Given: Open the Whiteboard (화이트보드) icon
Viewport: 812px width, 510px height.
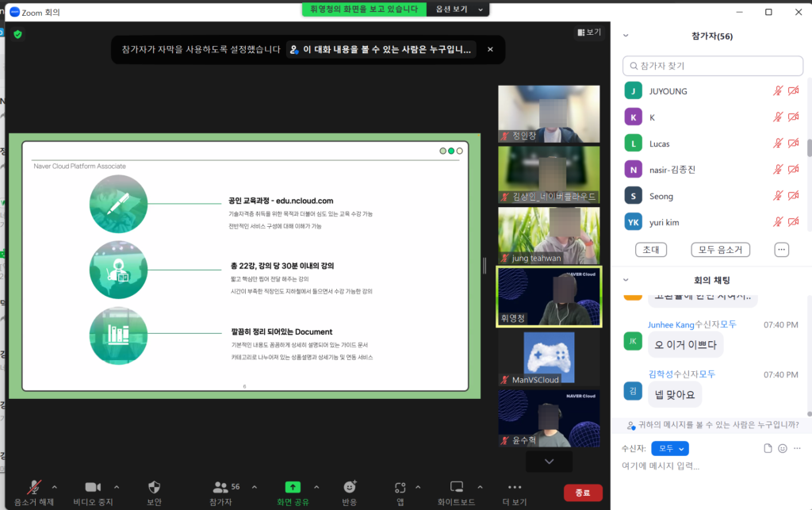Looking at the screenshot, I should click(456, 487).
